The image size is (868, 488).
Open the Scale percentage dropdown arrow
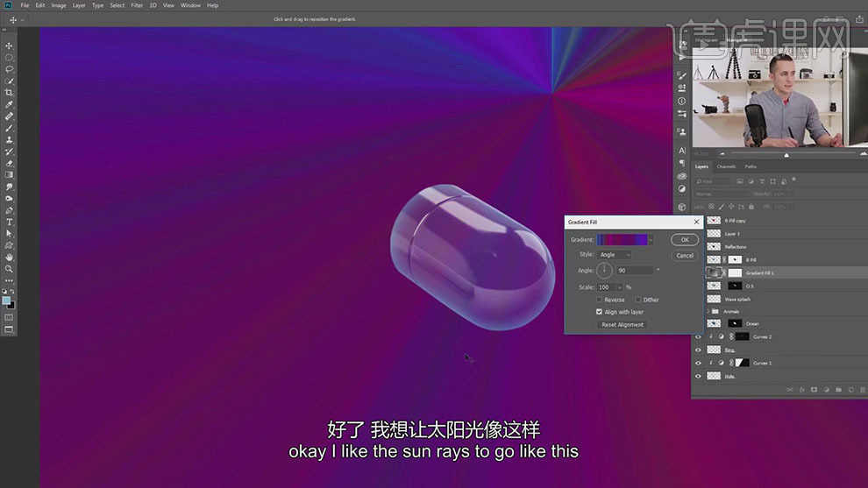(620, 287)
